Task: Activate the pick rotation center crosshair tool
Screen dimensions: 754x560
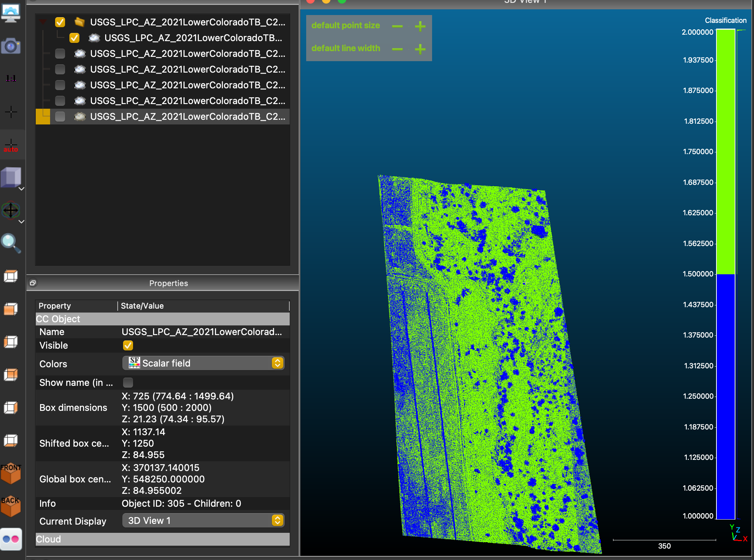Action: 11,112
